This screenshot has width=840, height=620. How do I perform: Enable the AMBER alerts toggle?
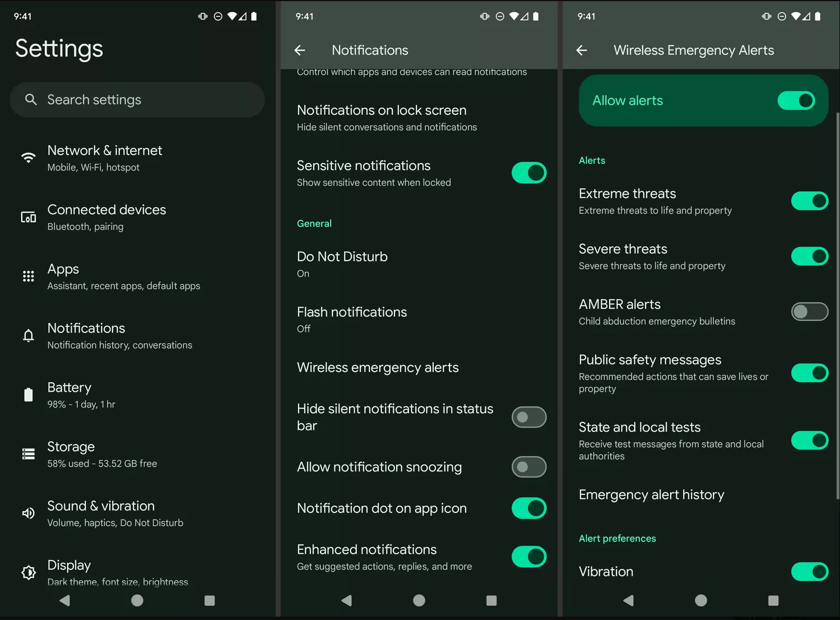point(809,312)
